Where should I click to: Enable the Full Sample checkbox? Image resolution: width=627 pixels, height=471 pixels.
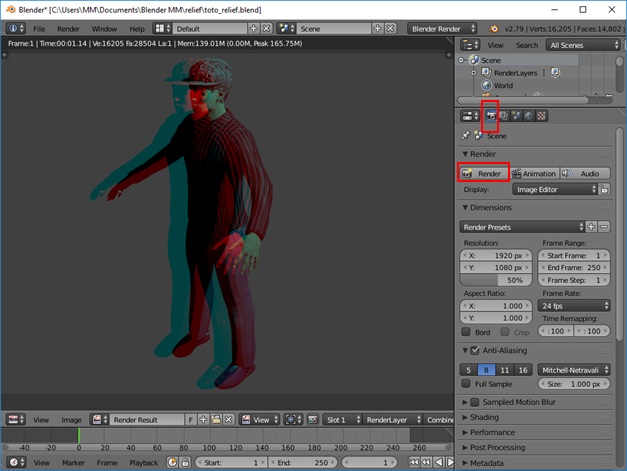click(467, 384)
